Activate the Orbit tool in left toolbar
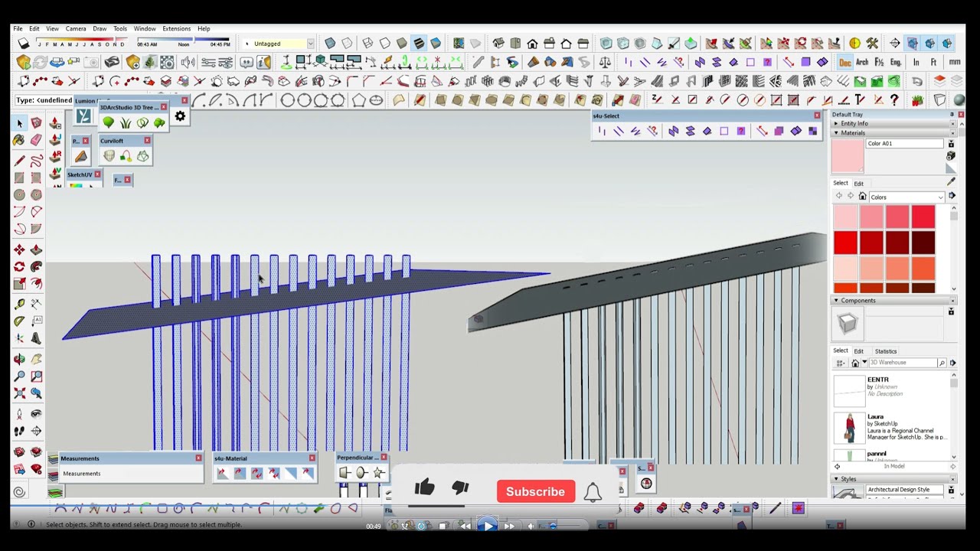This screenshot has height=551, width=980. coord(19,358)
